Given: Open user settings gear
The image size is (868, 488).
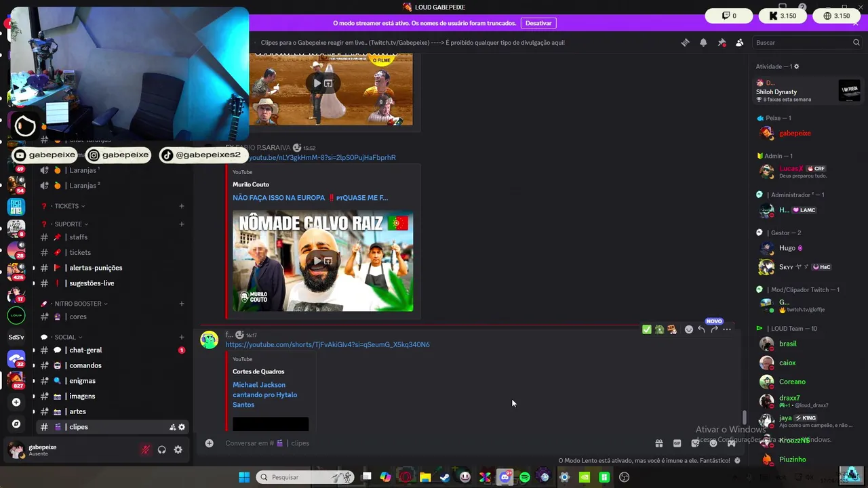Looking at the screenshot, I should coord(178,449).
